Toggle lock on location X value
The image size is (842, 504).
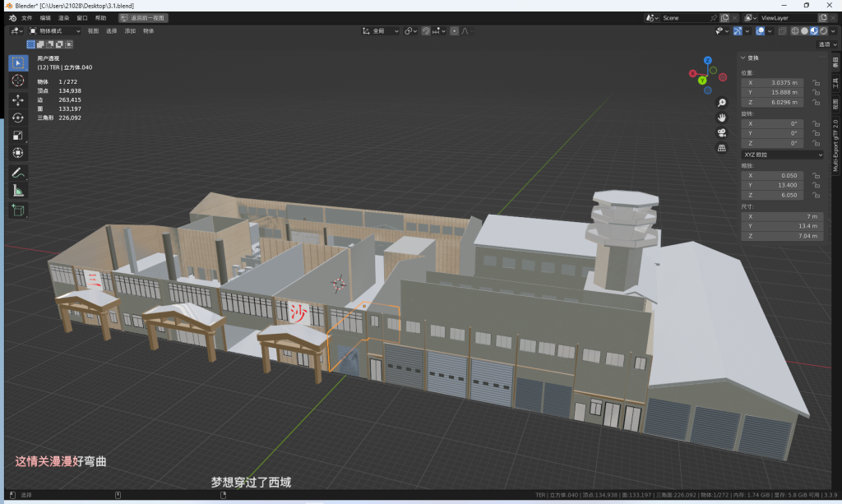tap(816, 83)
